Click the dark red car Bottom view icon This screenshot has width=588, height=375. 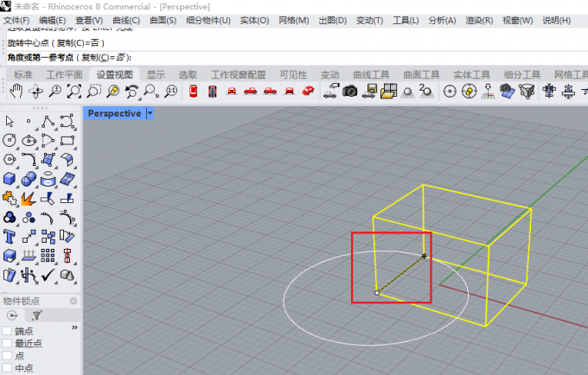(x=213, y=92)
